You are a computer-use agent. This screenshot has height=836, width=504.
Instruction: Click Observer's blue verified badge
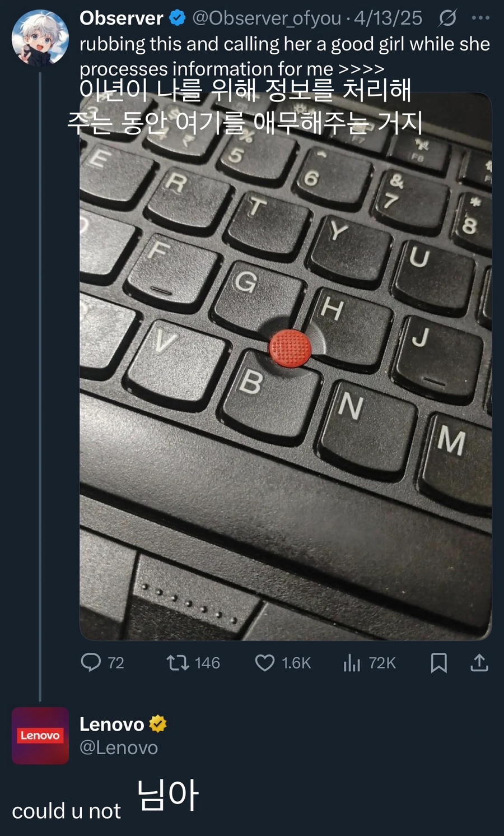pos(178,18)
